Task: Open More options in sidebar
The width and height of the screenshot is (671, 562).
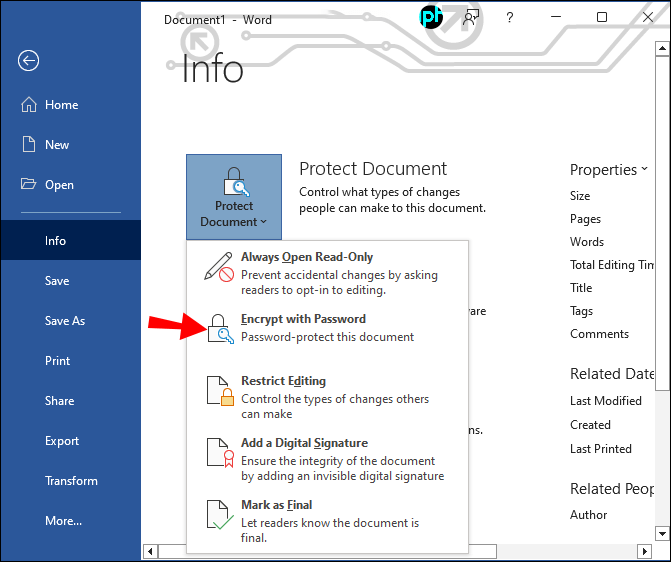Action: [x=63, y=521]
